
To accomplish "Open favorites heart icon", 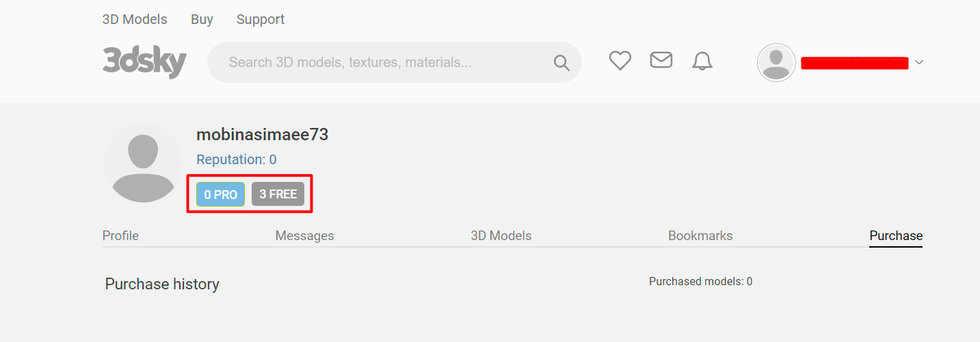I will coord(620,61).
